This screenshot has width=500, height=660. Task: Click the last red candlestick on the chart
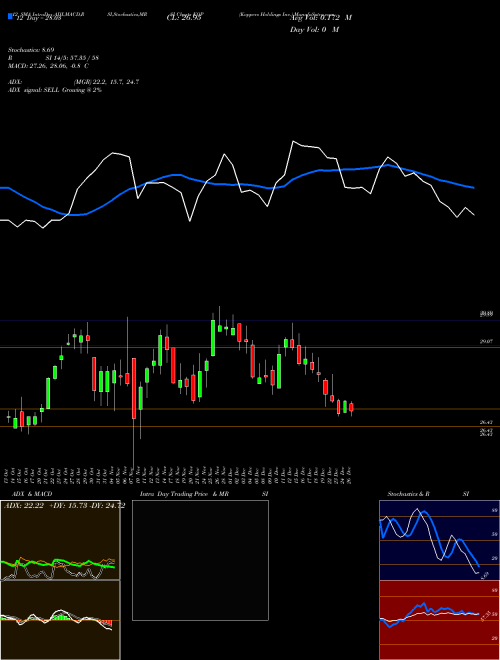351,407
